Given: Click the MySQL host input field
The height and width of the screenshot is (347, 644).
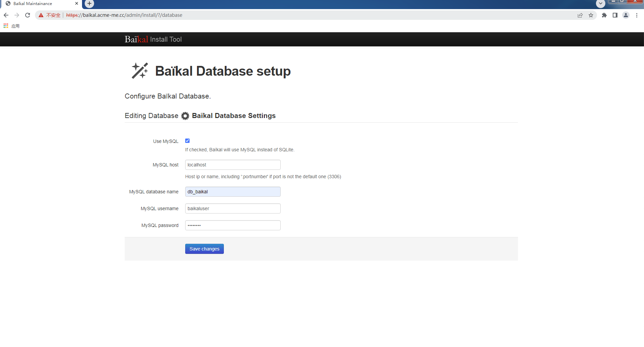Looking at the screenshot, I should point(233,165).
